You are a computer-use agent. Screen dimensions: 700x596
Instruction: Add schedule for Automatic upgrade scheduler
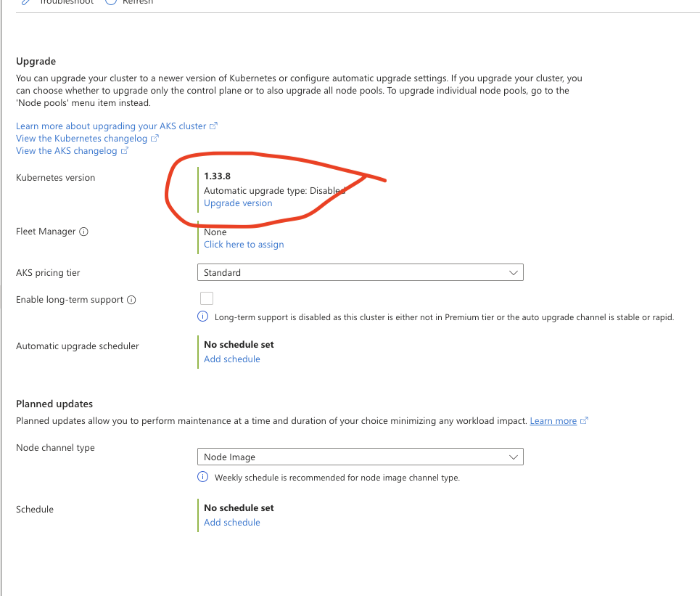pos(231,359)
